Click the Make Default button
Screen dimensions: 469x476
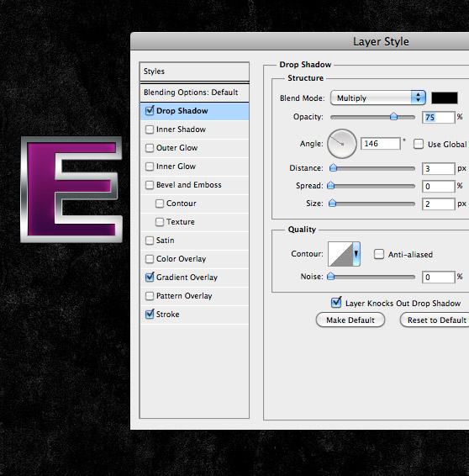[350, 320]
